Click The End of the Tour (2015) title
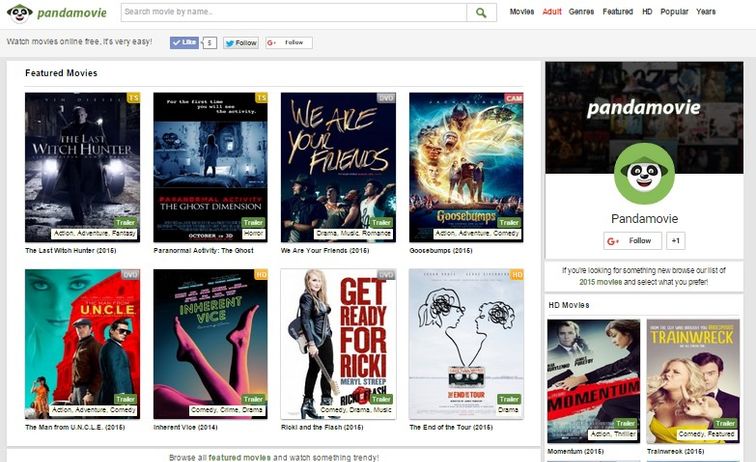Screen dimensions: 756x462 [x=451, y=427]
